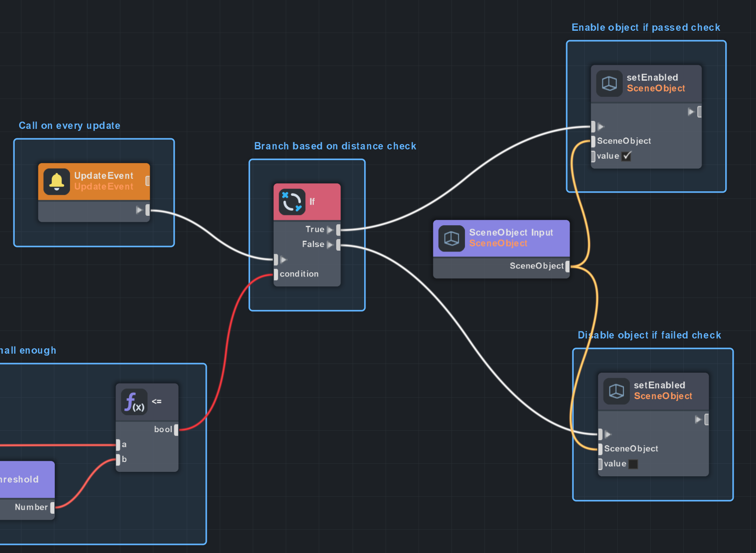Click the If node loop icon

coord(292,202)
